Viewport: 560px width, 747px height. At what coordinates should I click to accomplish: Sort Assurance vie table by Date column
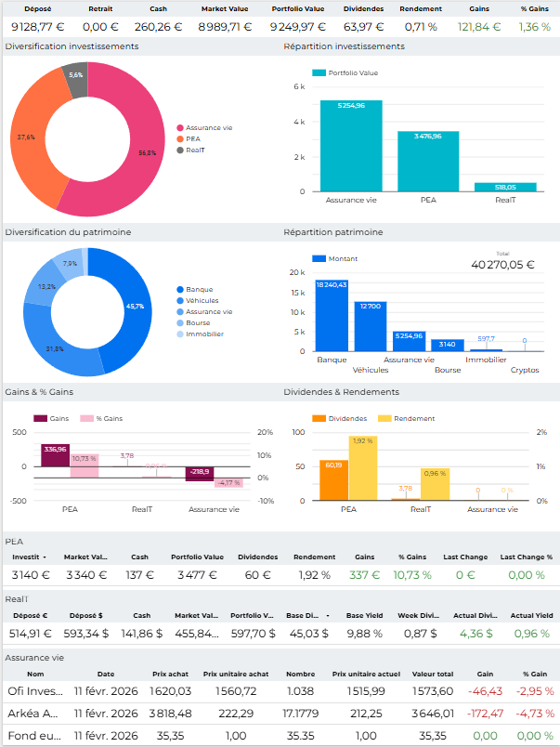(105, 674)
